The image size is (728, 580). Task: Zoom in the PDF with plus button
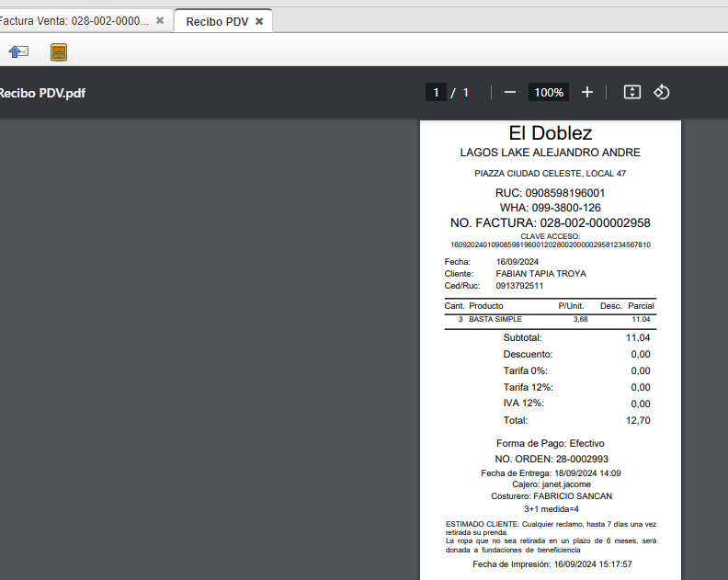587,92
